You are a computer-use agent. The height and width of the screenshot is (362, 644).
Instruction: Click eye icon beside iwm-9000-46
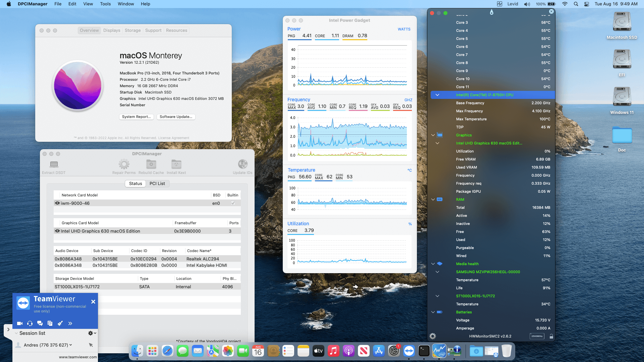(57, 203)
